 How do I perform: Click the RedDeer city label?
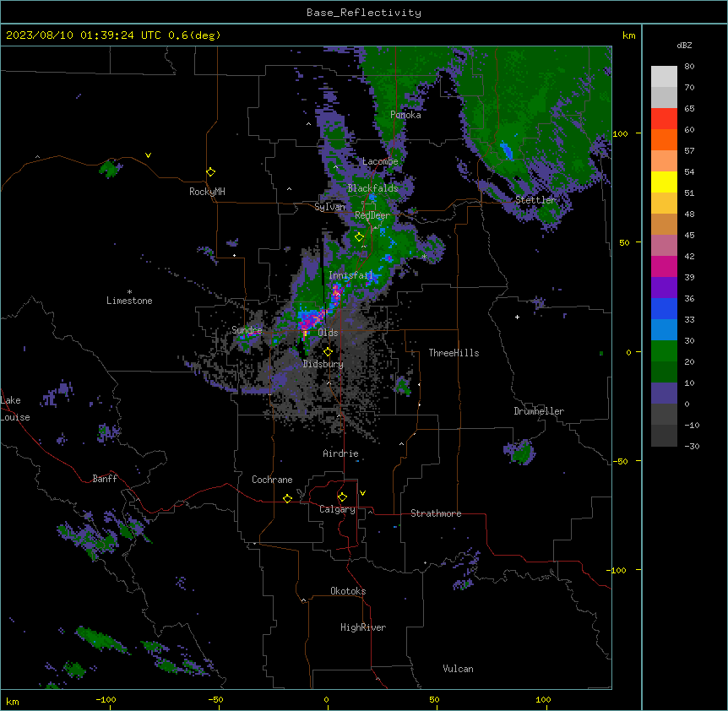point(372,215)
